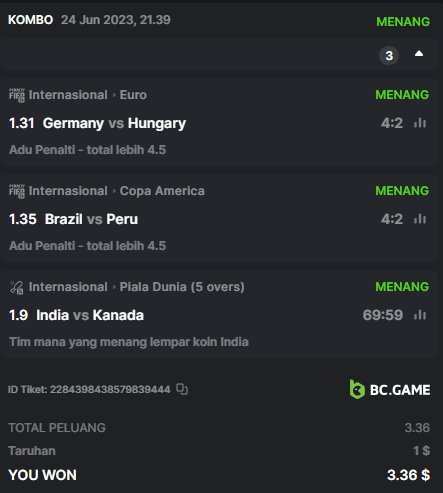Open statistics icon for Brazil vs Peru

(x=420, y=219)
